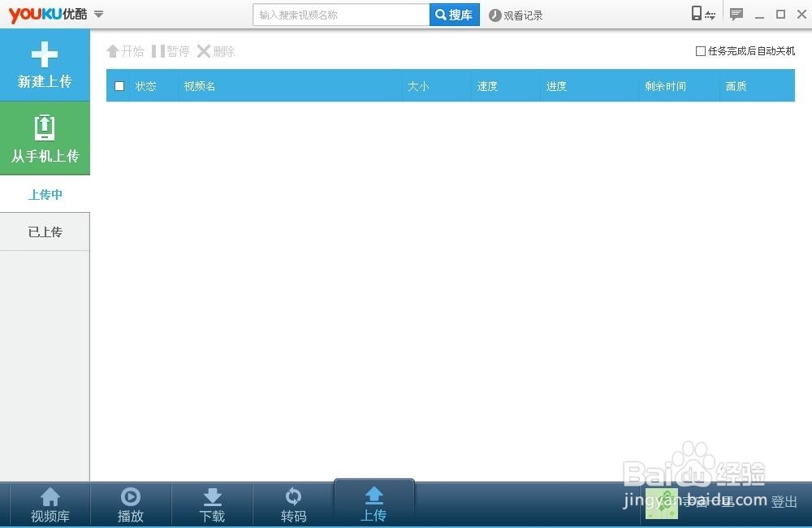The height and width of the screenshot is (528, 812).
Task: Click the 开始 start upload button
Action: (125, 51)
